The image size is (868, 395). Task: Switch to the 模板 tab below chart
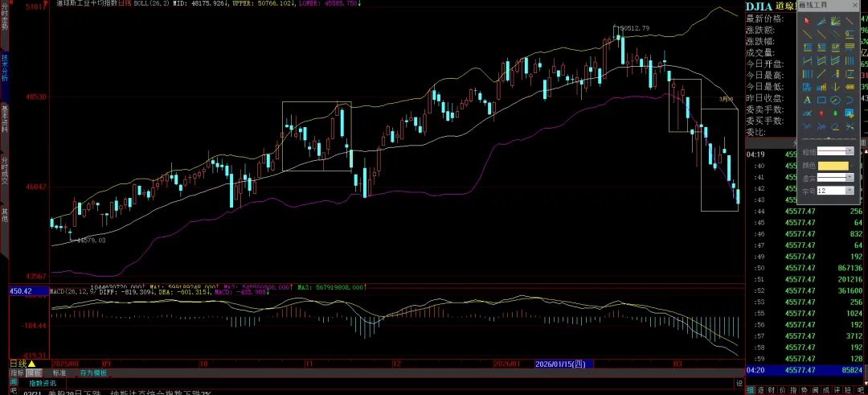(x=34, y=372)
